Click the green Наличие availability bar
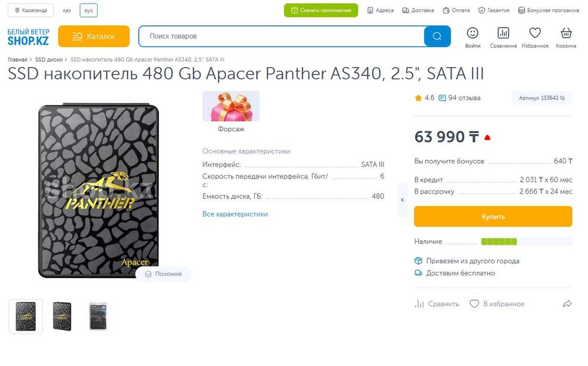Image resolution: width=588 pixels, height=366 pixels. click(x=499, y=242)
